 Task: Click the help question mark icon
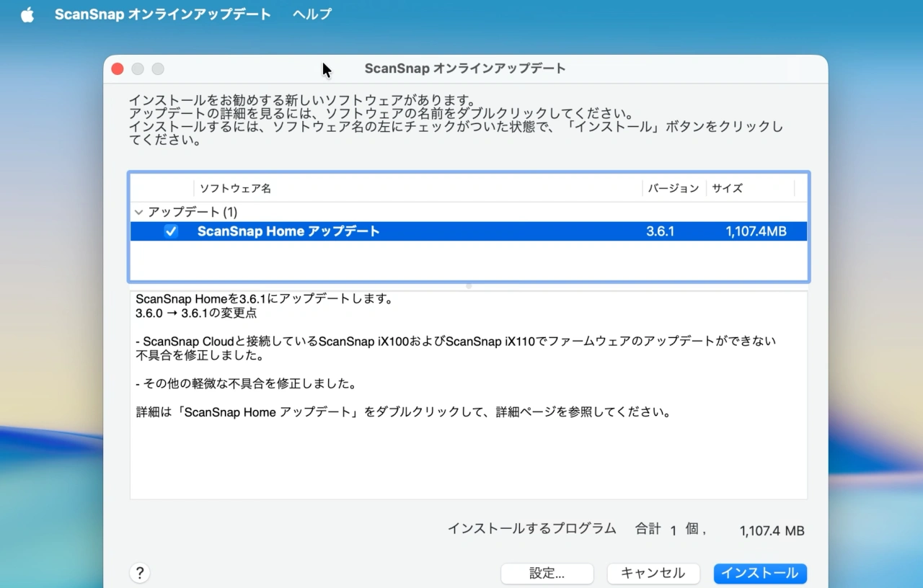pyautogui.click(x=140, y=572)
